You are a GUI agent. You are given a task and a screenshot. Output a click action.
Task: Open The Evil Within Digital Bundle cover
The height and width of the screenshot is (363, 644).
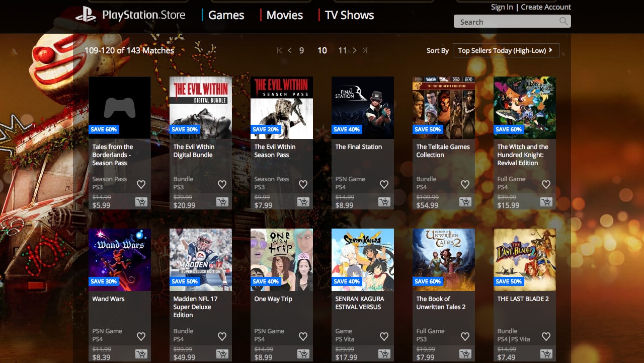point(201,108)
